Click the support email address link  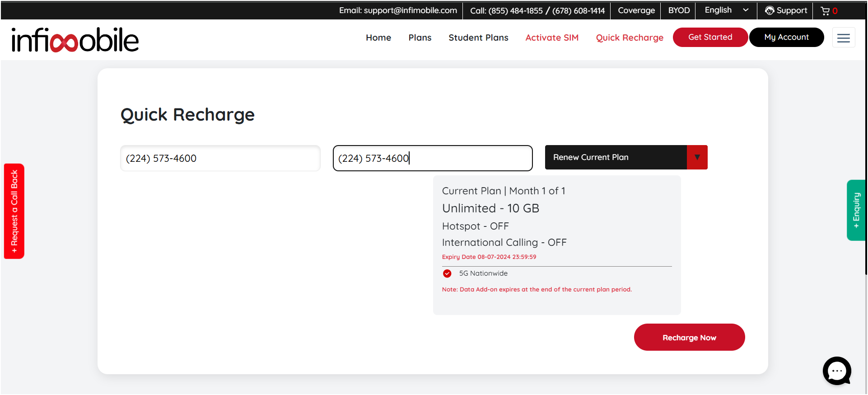(398, 10)
